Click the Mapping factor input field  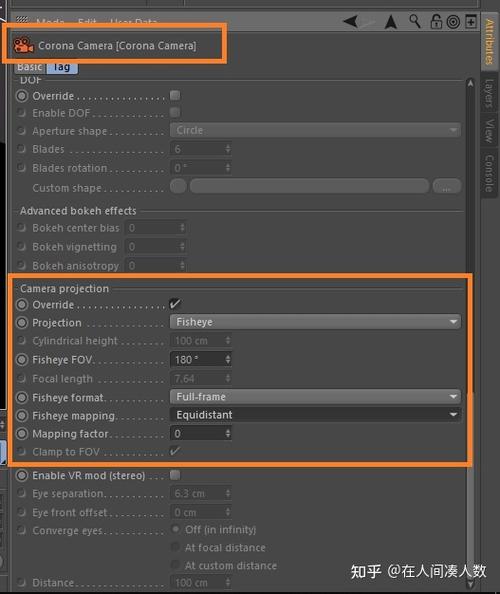pyautogui.click(x=201, y=433)
